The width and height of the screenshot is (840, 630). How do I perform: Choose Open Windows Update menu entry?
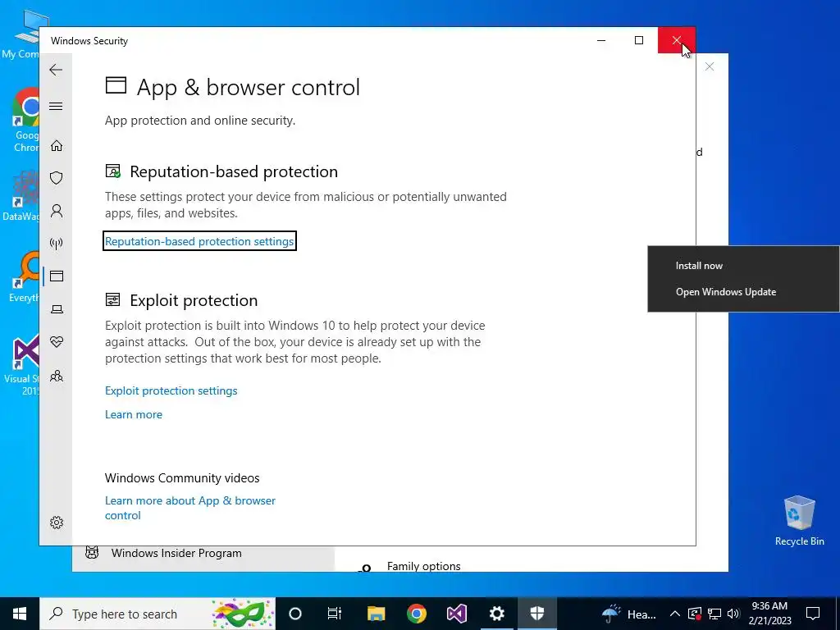click(743, 292)
